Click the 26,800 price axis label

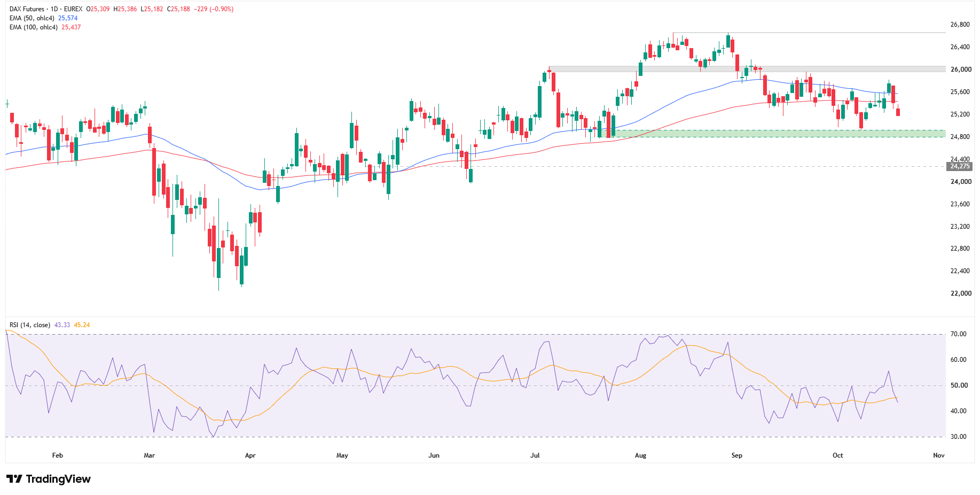[960, 25]
